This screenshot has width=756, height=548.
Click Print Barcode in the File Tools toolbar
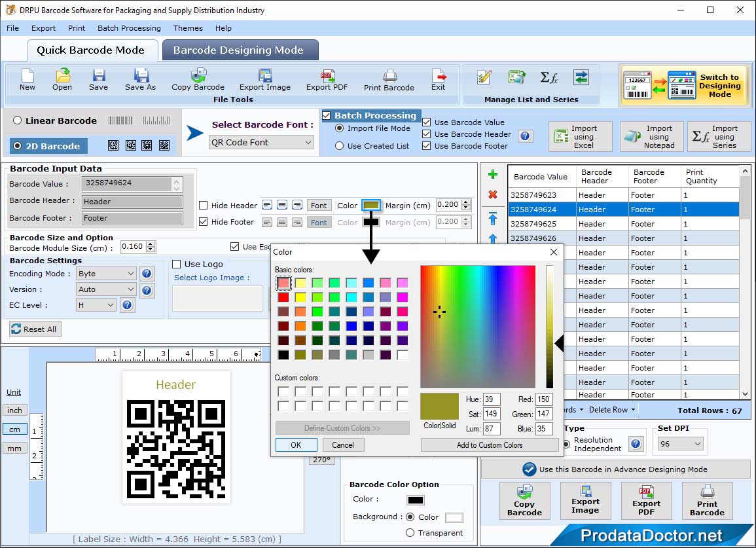389,80
